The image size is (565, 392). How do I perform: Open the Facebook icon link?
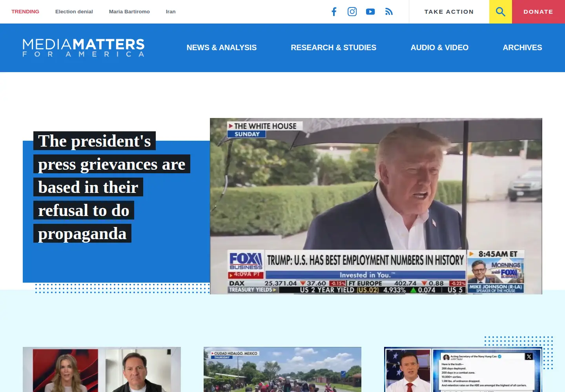[334, 12]
